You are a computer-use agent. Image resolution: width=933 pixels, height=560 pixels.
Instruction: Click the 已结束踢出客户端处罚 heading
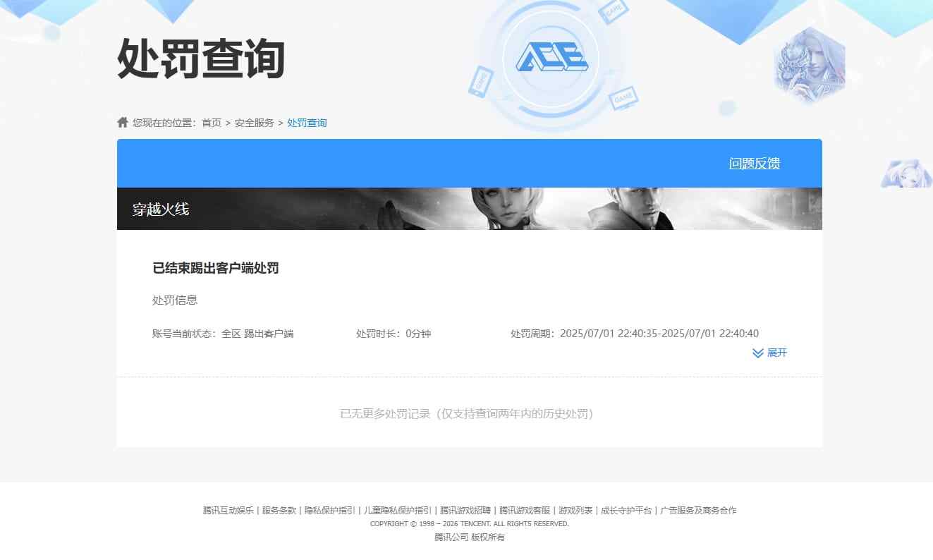(x=216, y=268)
